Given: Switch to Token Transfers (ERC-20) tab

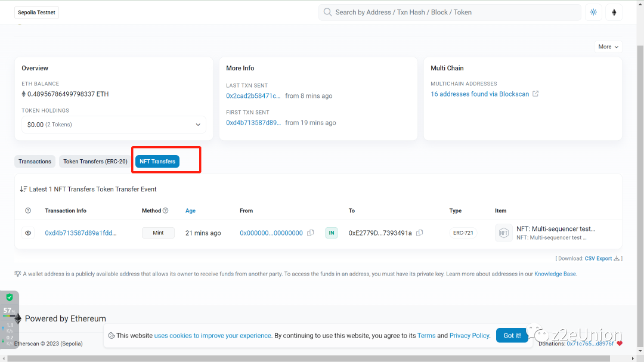Looking at the screenshot, I should tap(95, 162).
